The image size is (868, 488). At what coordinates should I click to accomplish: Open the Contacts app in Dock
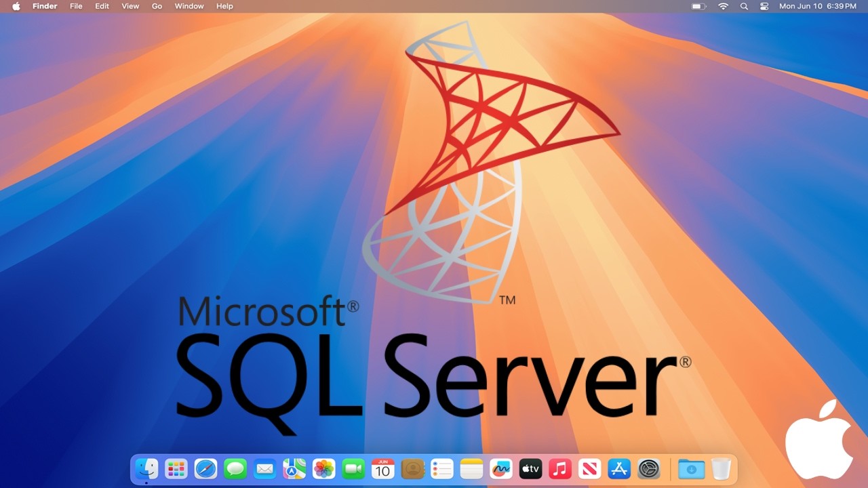(412, 468)
